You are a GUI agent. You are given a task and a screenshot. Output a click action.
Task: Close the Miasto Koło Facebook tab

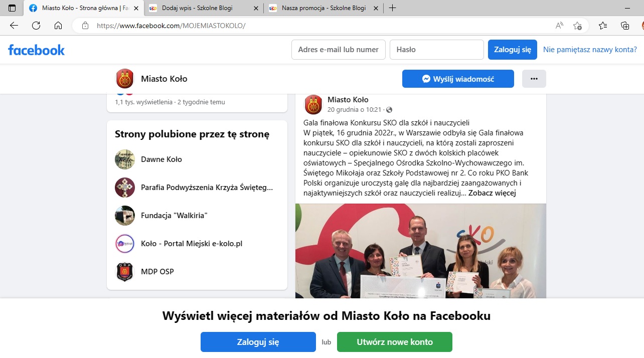pos(137,8)
